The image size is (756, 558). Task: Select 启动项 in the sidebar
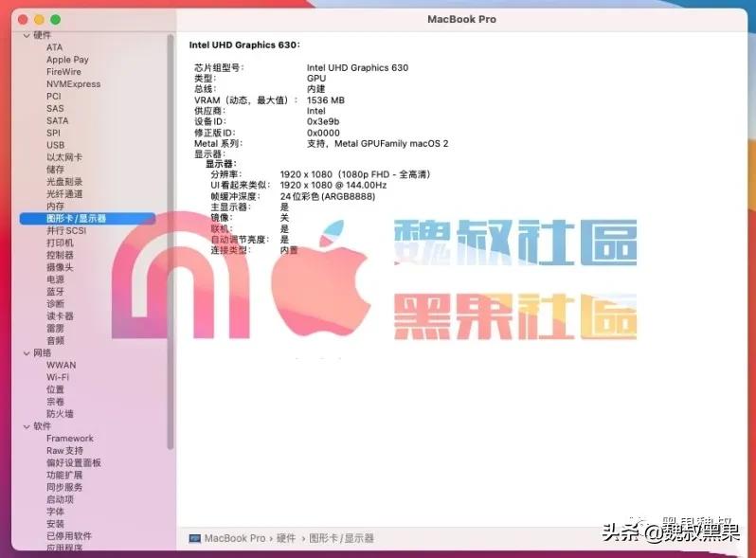click(60, 499)
